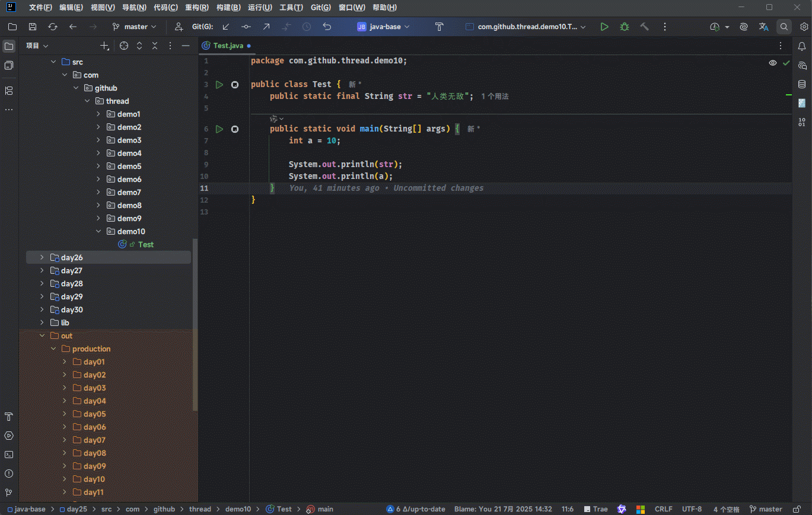
Task: Click the Search Everywhere magnifier icon
Action: (x=784, y=27)
